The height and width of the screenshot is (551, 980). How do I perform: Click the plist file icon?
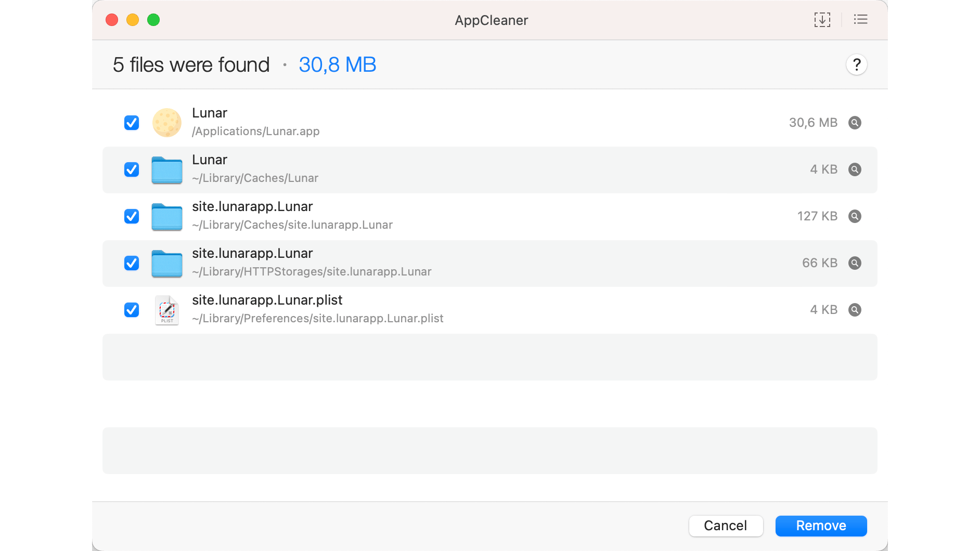click(x=166, y=310)
